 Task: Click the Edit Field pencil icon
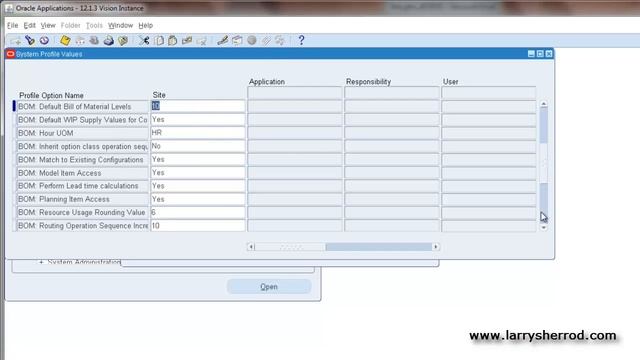222,40
